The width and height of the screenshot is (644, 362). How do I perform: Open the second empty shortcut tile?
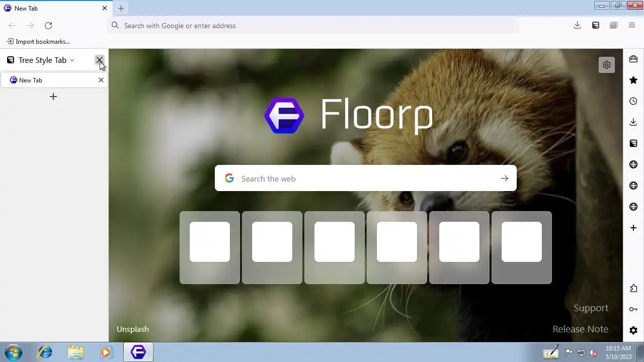tap(272, 247)
